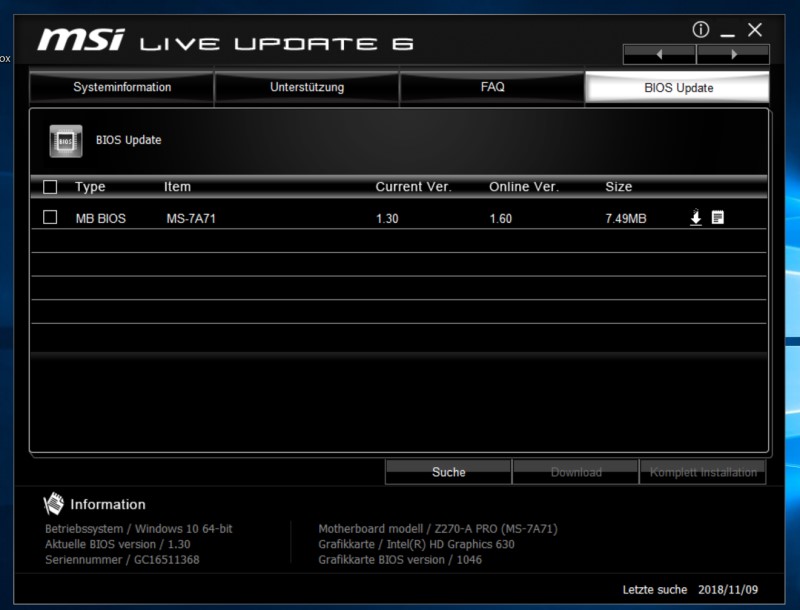Click the MSI logo
The image size is (800, 610).
click(81, 40)
